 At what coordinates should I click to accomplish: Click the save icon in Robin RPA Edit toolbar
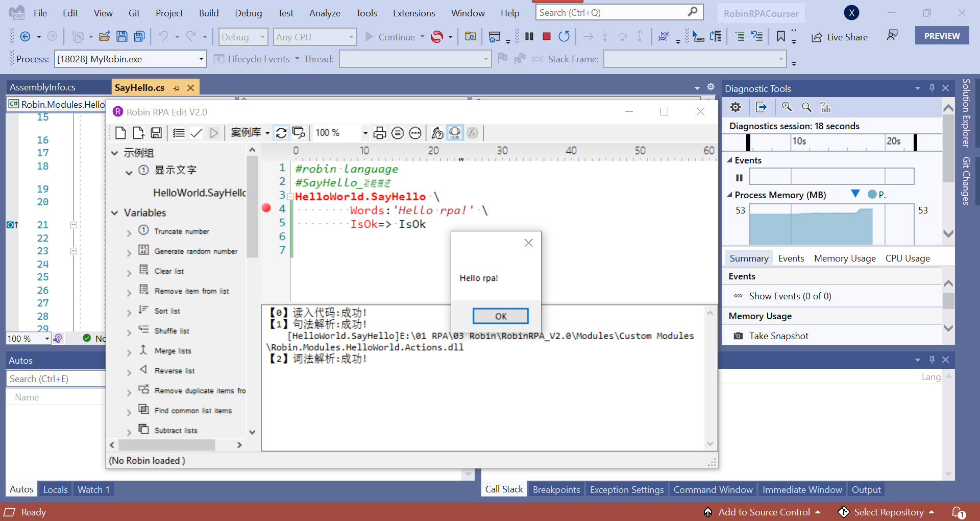(x=156, y=133)
